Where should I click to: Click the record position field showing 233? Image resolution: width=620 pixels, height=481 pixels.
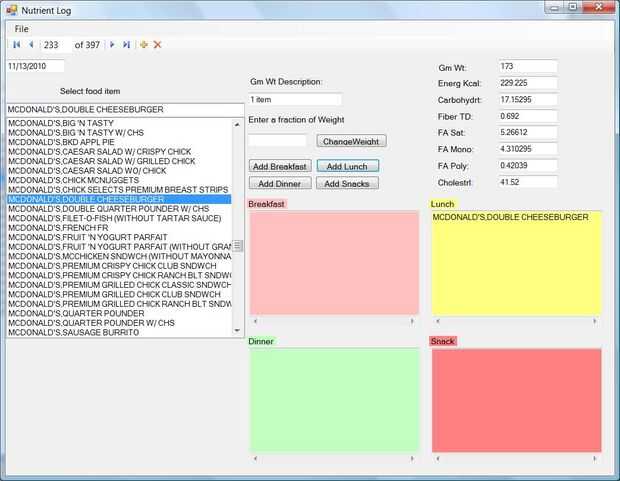pyautogui.click(x=55, y=45)
